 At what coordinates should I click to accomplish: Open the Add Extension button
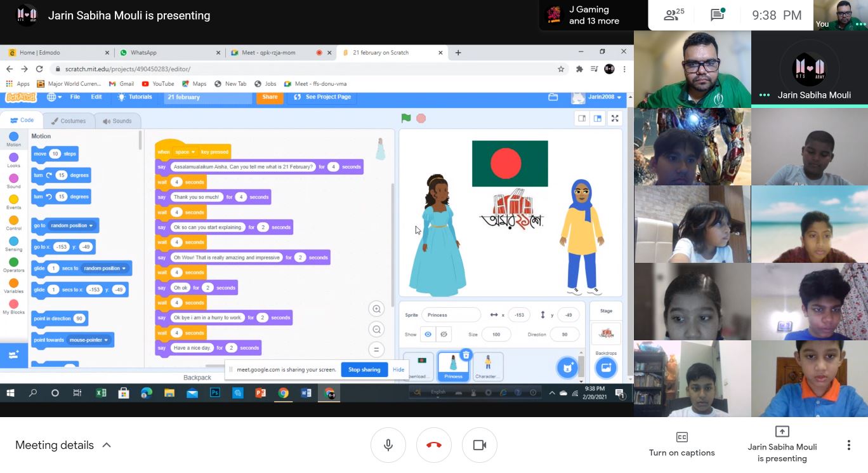(x=13, y=355)
